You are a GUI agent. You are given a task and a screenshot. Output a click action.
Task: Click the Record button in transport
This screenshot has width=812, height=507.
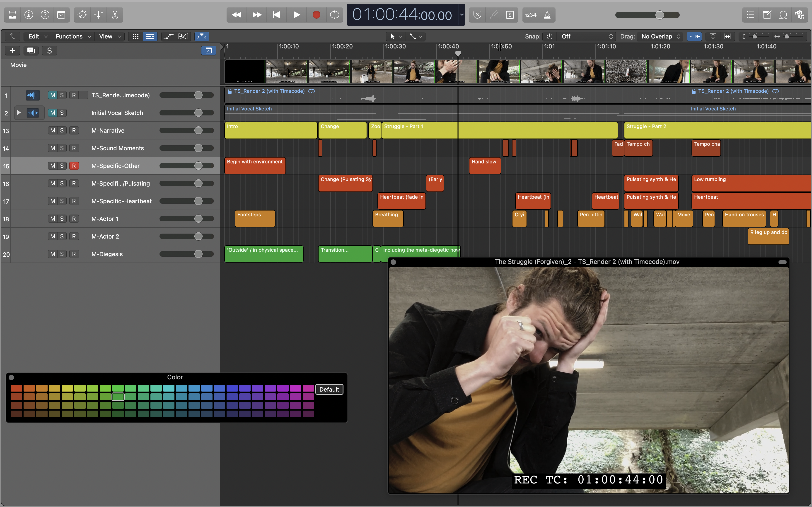click(316, 15)
